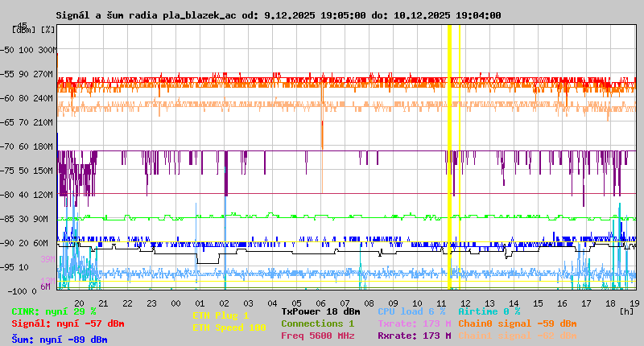Click hour "04" on the time axis
This screenshot has width=644, height=346.
click(272, 303)
